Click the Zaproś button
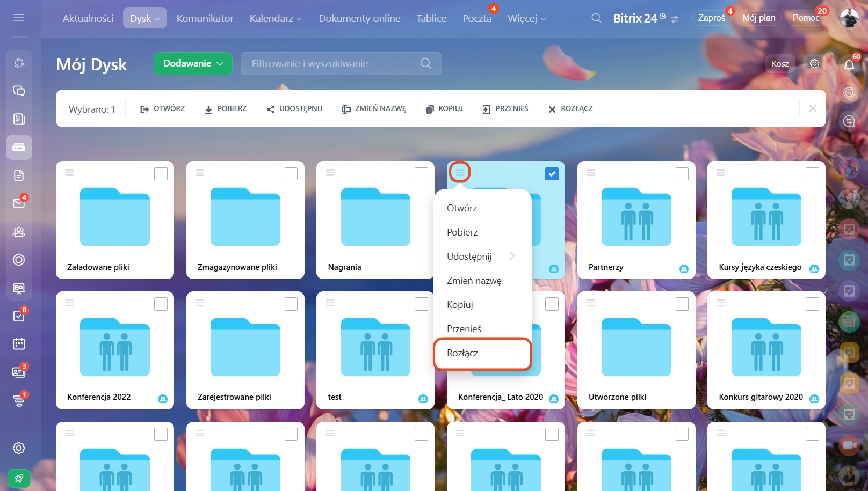 pos(712,18)
